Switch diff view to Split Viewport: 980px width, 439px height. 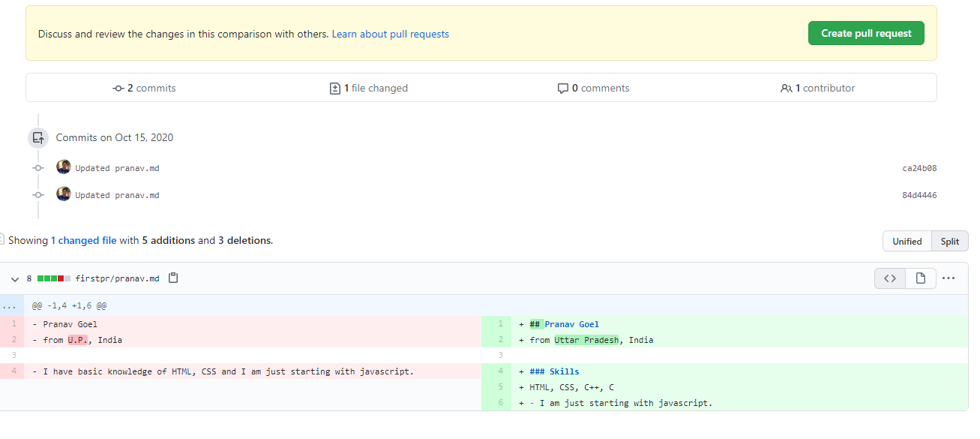pyautogui.click(x=950, y=241)
